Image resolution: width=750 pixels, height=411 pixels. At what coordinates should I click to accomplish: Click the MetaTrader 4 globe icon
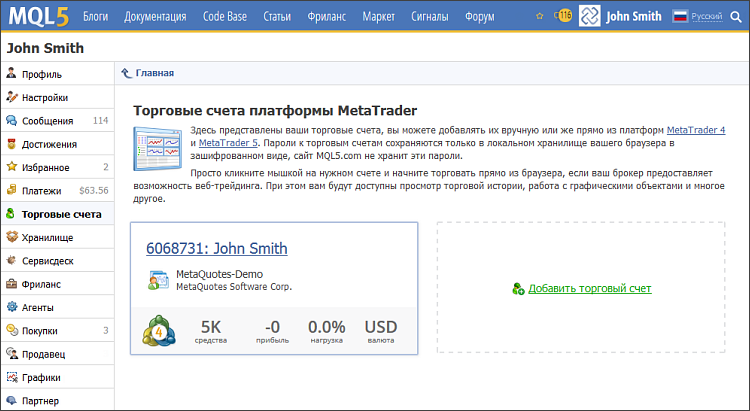tap(159, 331)
